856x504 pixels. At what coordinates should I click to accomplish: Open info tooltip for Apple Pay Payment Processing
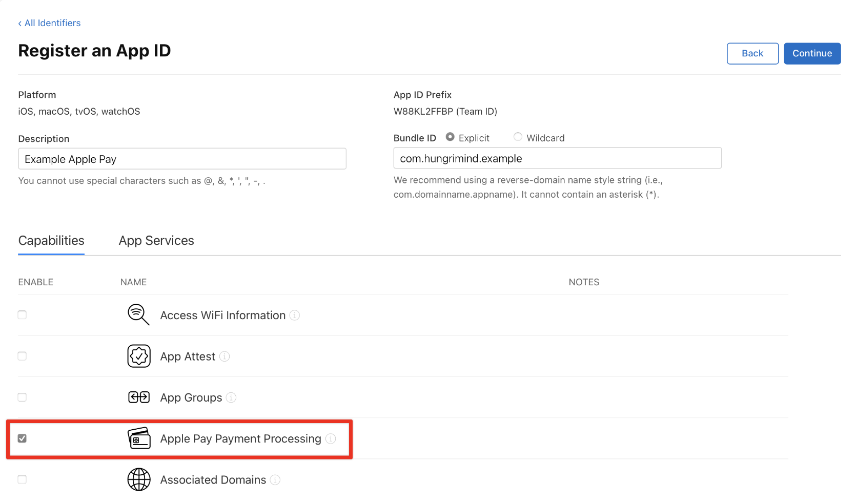point(331,439)
